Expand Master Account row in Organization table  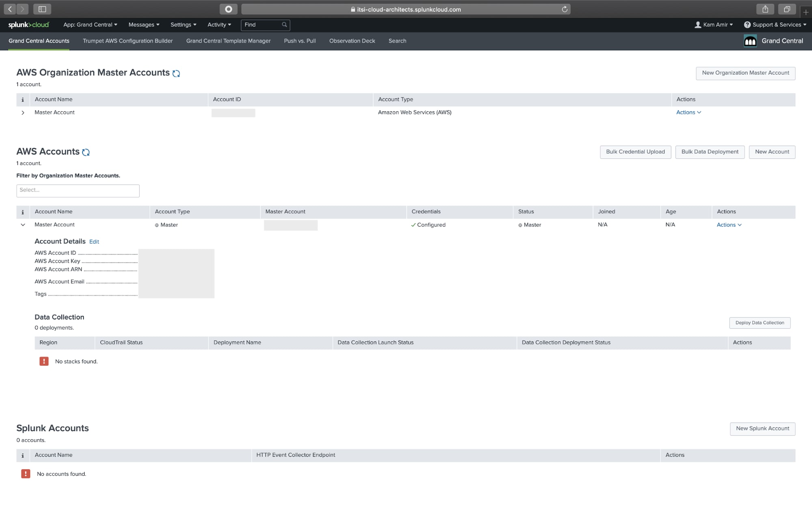click(23, 113)
